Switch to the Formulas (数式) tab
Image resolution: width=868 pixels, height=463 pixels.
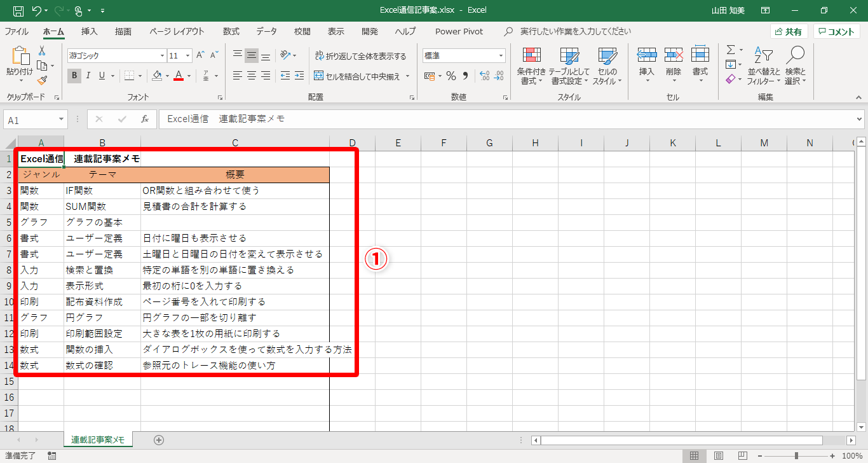pos(231,31)
